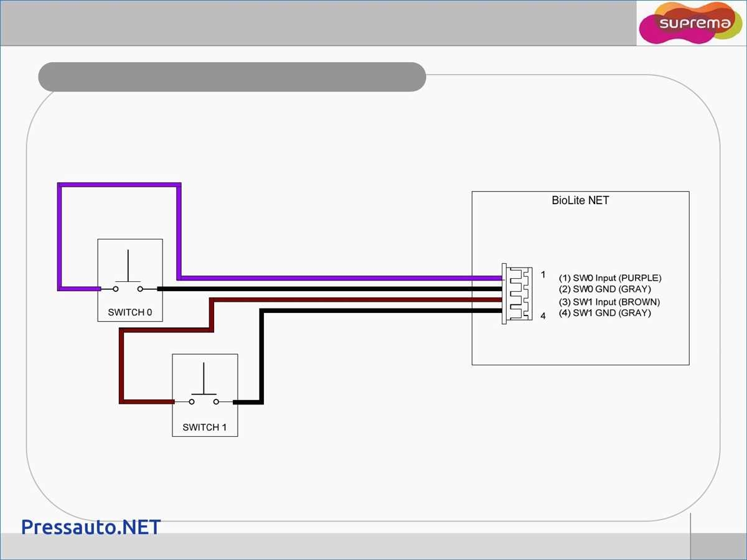
Task: Select the SW1 Input (BROWN) label
Action: pyautogui.click(x=610, y=301)
